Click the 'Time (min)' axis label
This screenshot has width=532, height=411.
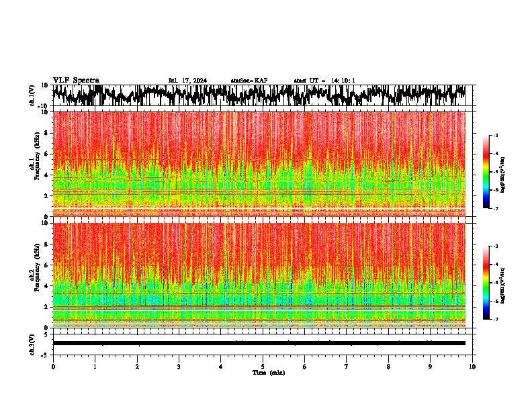tap(269, 373)
